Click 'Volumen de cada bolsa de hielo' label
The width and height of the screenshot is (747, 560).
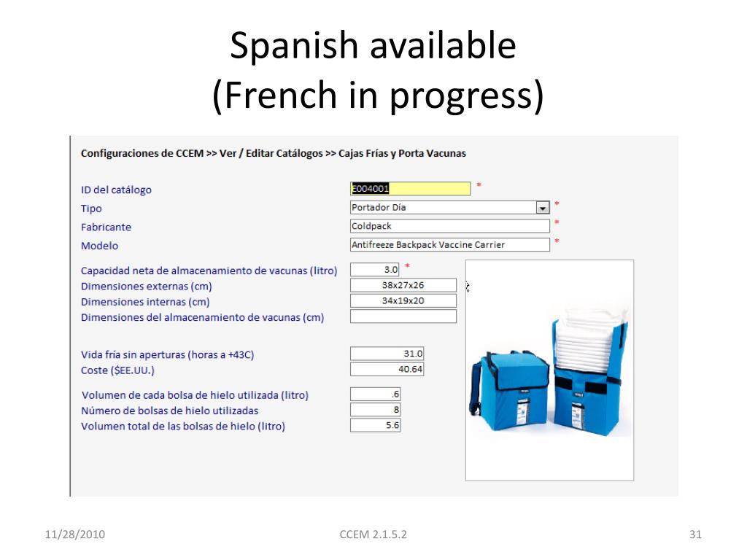coord(195,395)
